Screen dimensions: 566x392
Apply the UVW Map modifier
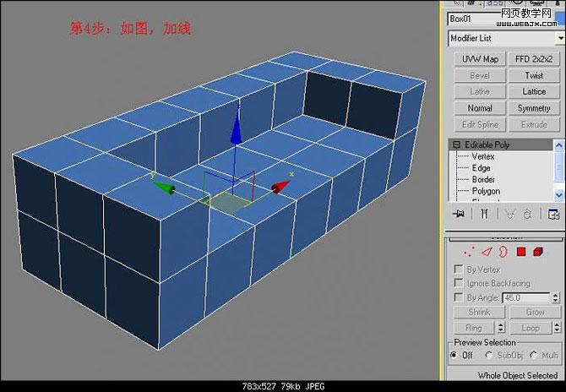coord(480,59)
